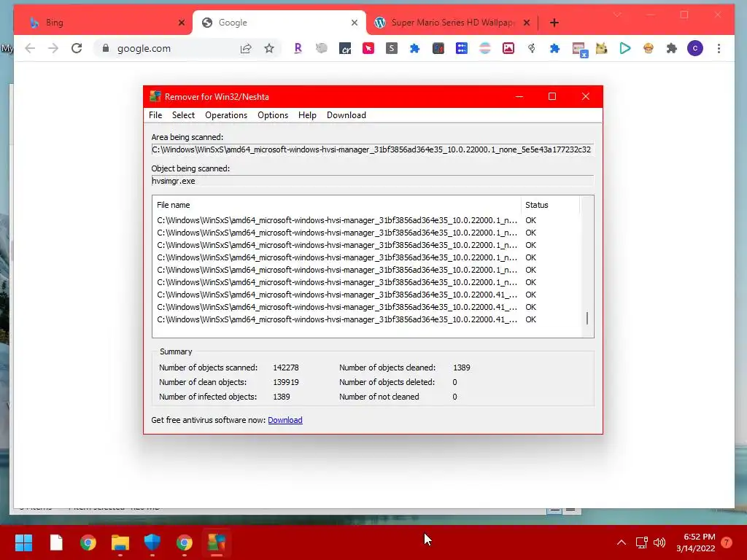Open File Explorer from taskbar
Viewport: 747px width, 560px height.
coord(120,542)
